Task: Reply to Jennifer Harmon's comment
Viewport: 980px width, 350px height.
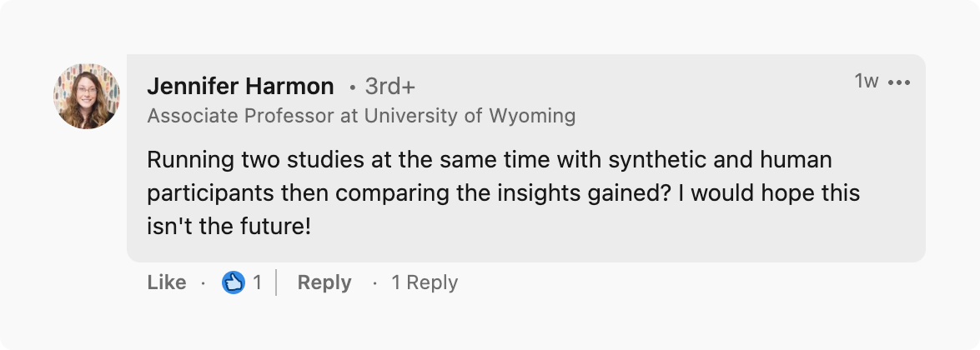Action: 324,283
